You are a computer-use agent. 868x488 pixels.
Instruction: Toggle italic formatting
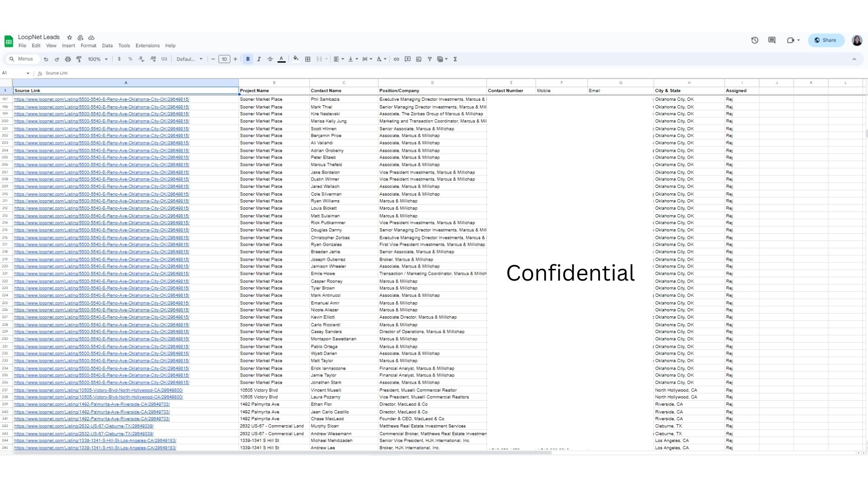[x=259, y=59]
